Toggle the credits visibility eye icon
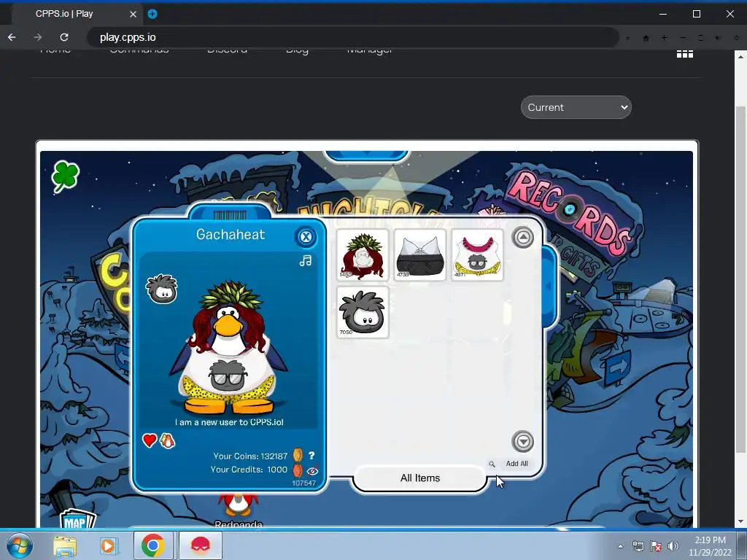The width and height of the screenshot is (747, 560). [312, 471]
